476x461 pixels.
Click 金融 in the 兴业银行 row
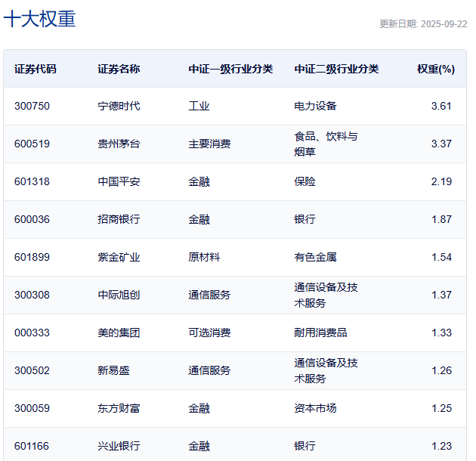[x=199, y=446]
